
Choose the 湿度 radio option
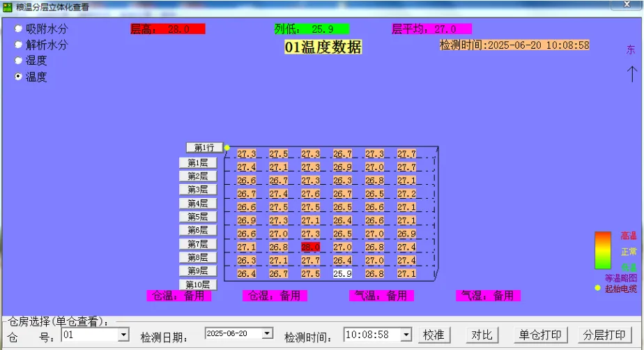(18, 61)
